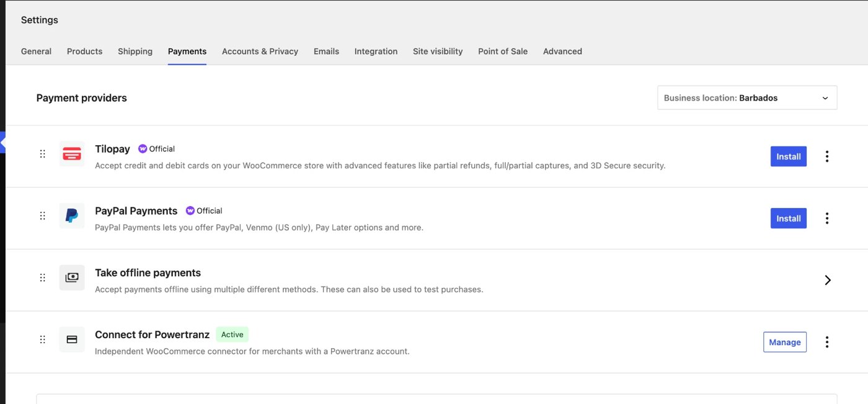Click the offline payments description text
Viewport: 868px width, 404px height.
coord(289,289)
